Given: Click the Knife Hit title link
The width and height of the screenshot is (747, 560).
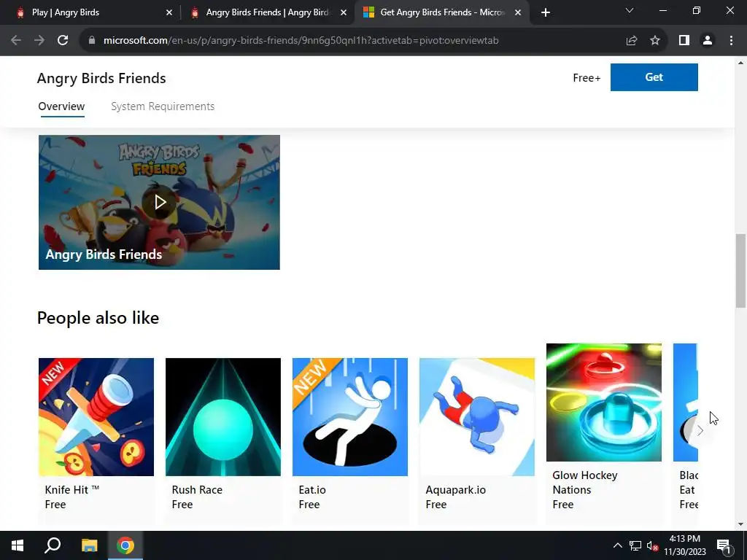Looking at the screenshot, I should [72, 489].
